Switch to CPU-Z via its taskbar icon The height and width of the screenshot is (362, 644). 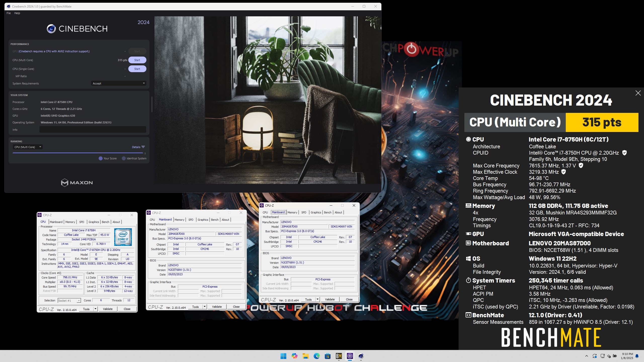coord(350,356)
